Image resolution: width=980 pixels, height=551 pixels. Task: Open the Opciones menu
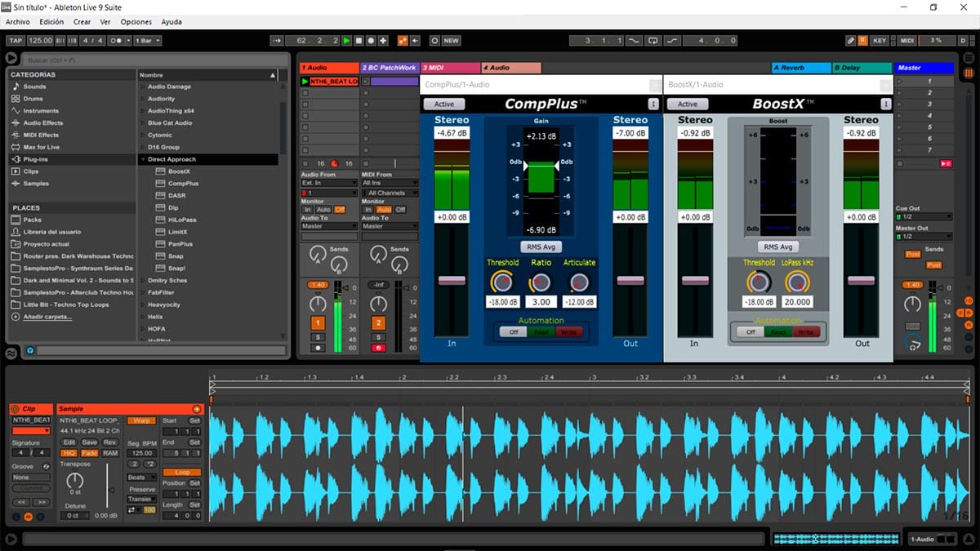pyautogui.click(x=136, y=22)
